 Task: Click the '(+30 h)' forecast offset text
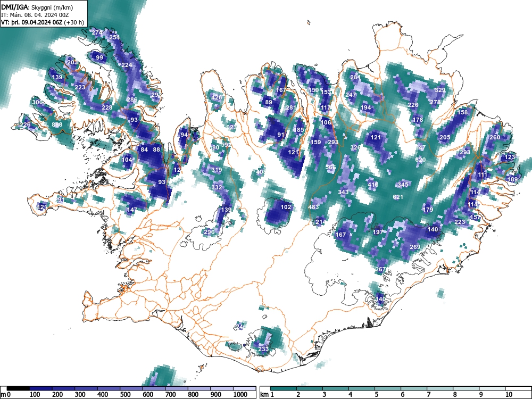coord(74,23)
